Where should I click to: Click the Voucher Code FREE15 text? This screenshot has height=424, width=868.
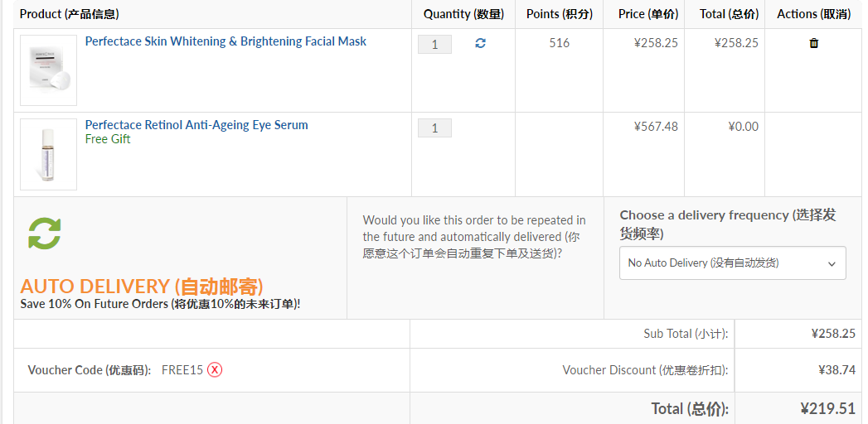pyautogui.click(x=182, y=370)
